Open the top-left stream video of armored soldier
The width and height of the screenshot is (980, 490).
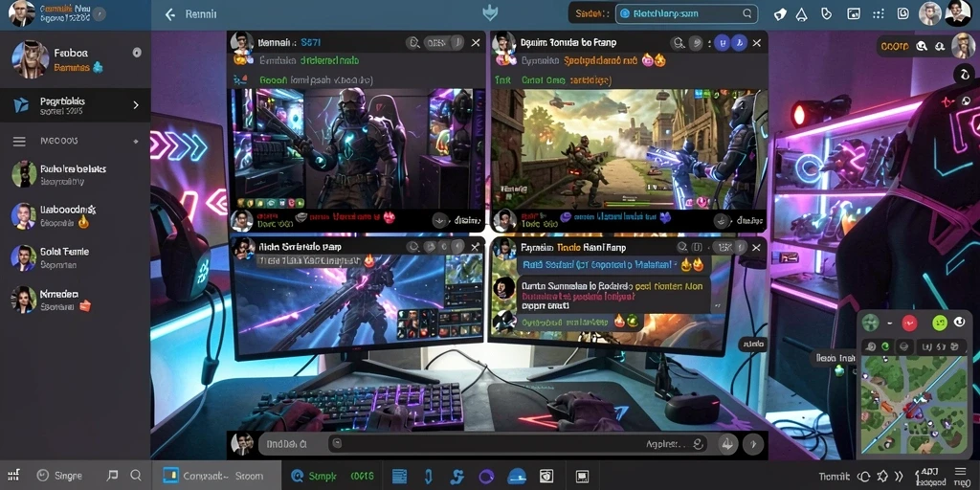pyautogui.click(x=356, y=148)
